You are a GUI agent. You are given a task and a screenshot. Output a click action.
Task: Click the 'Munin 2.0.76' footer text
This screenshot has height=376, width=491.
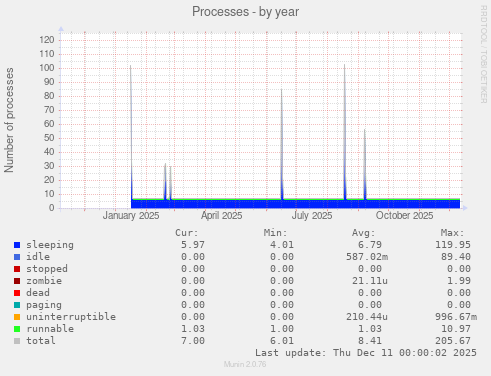click(245, 364)
